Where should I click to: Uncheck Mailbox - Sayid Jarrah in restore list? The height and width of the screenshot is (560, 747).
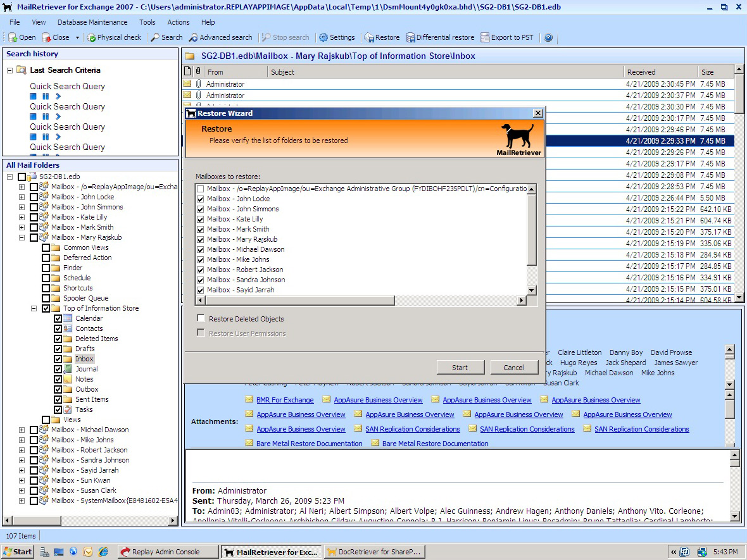tap(201, 290)
